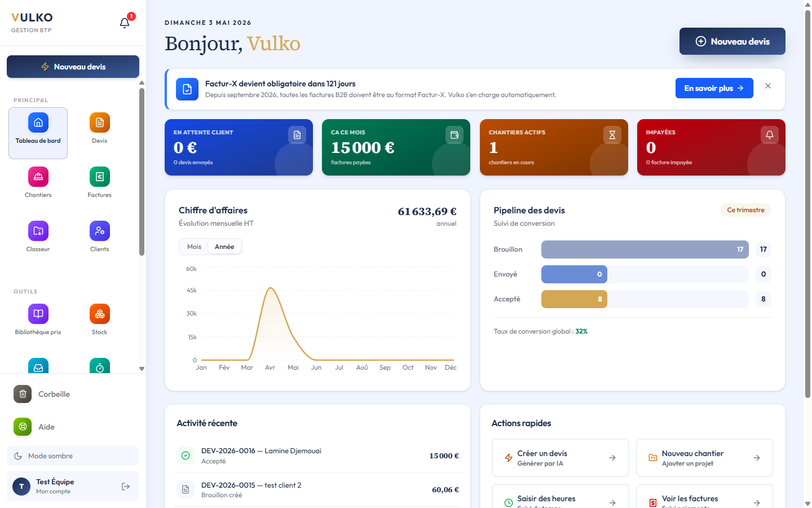Viewport: 812px width, 508px height.
Task: Dismiss the Factur-X banner
Action: pos(768,86)
